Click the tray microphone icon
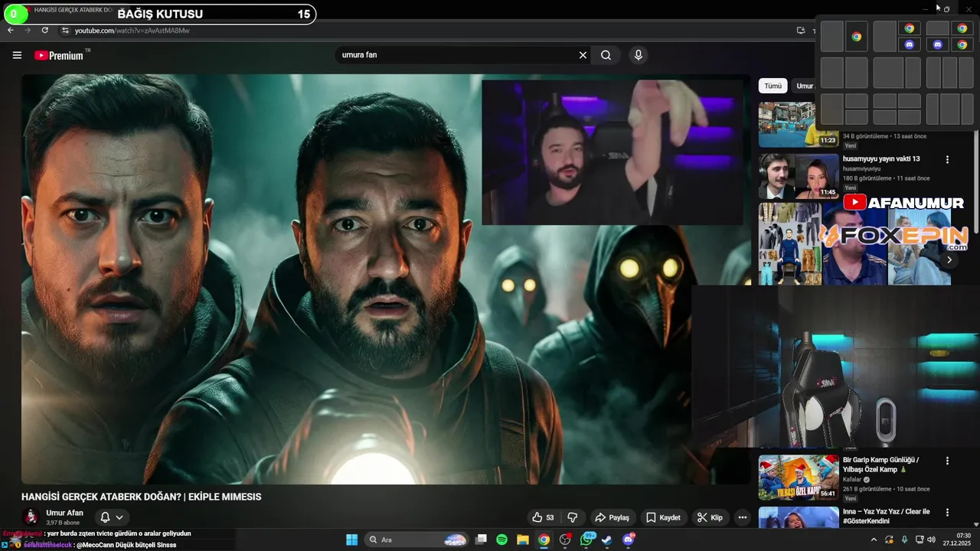980x551 pixels. (x=904, y=540)
